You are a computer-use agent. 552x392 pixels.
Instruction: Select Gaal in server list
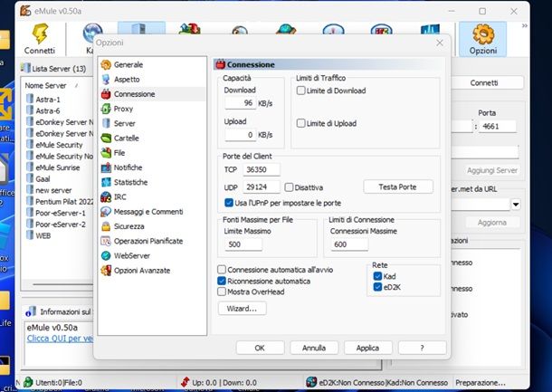pos(43,179)
